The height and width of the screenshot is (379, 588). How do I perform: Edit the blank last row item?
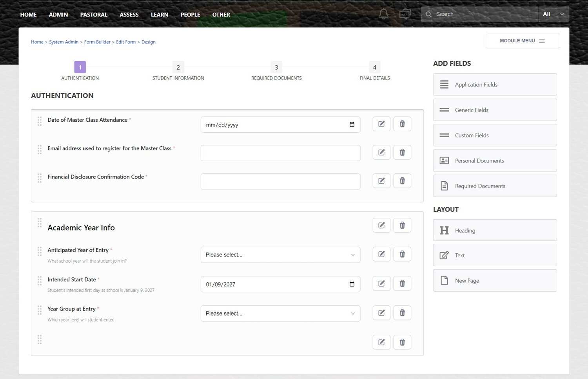tap(381, 342)
